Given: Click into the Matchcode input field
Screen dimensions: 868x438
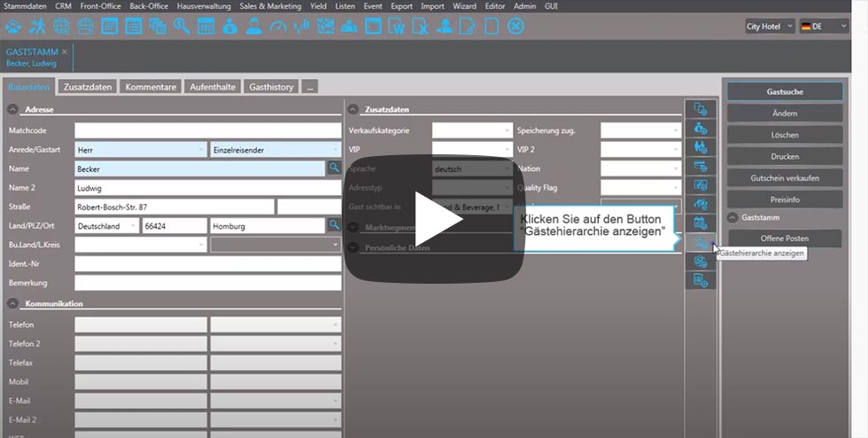Looking at the screenshot, I should 208,131.
